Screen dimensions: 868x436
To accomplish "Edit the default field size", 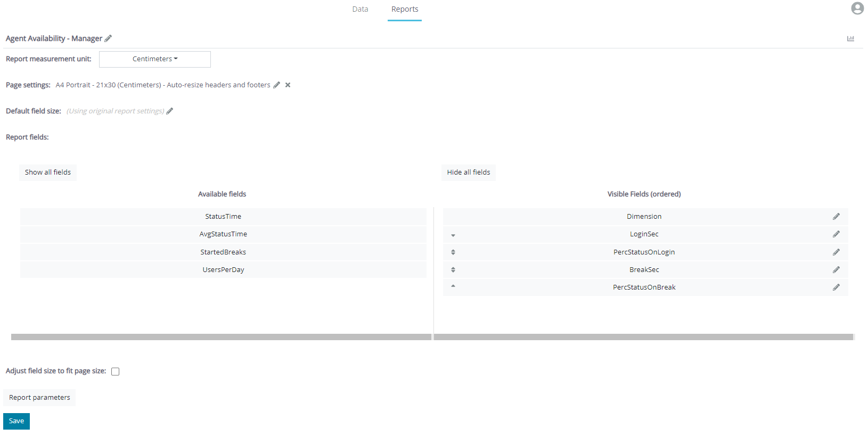I will click(x=170, y=111).
